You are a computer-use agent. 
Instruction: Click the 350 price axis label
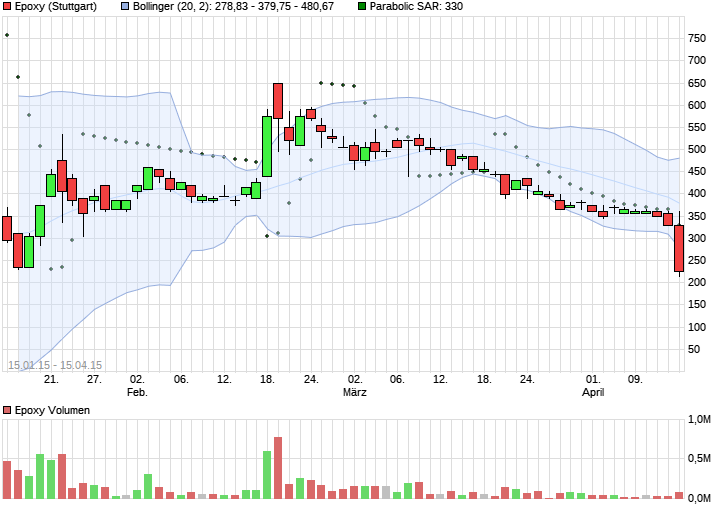697,216
